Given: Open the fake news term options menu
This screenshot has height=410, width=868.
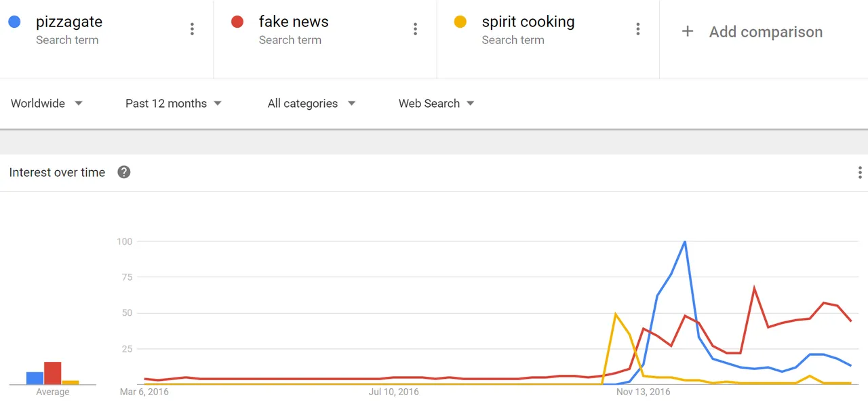Looking at the screenshot, I should [x=415, y=29].
